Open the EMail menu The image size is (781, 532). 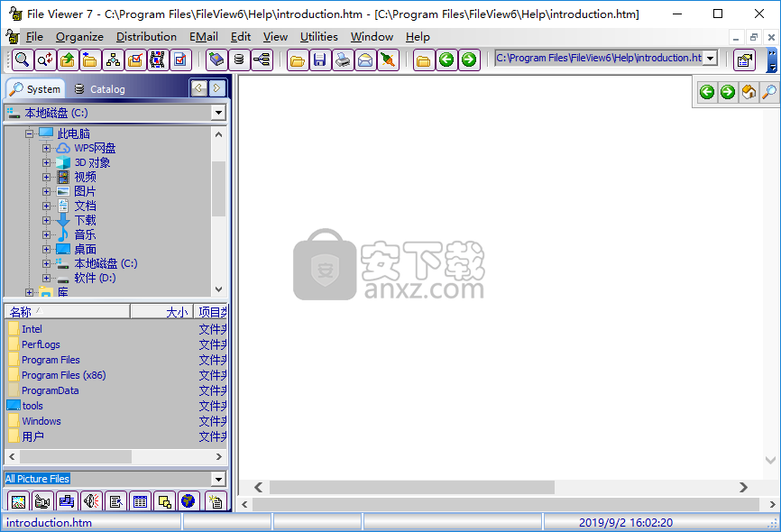[204, 37]
